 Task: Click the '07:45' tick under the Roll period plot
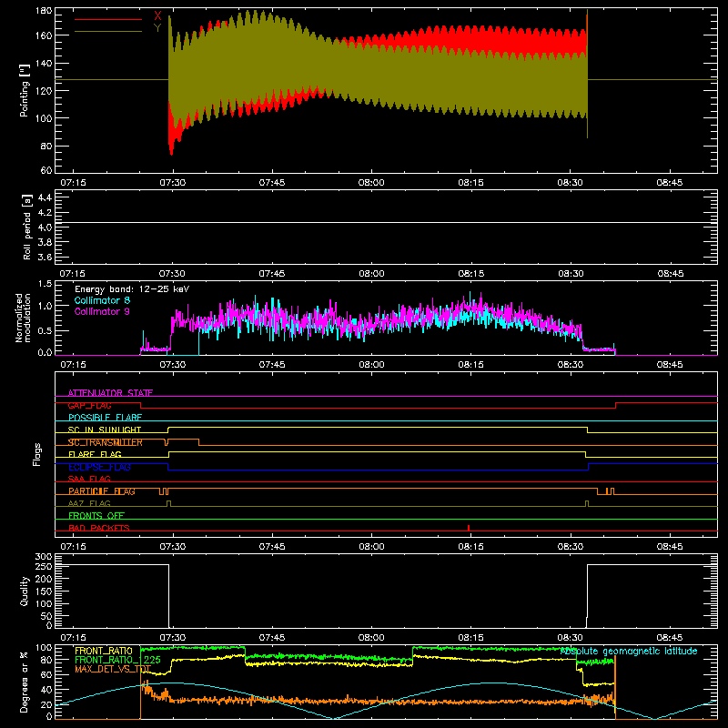[272, 274]
